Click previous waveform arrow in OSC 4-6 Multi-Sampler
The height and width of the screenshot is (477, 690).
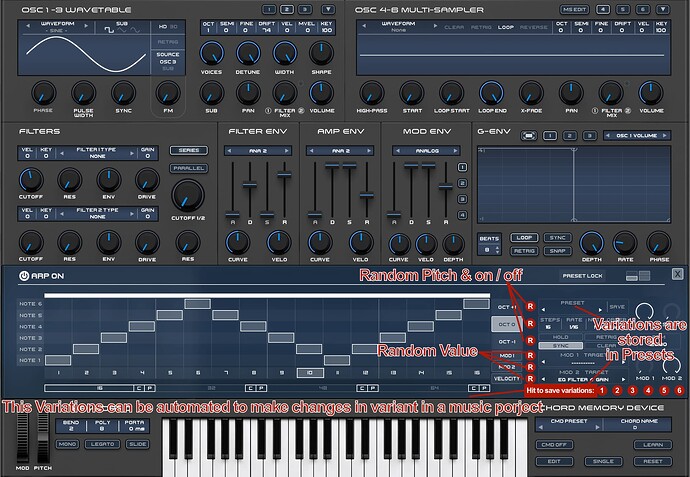[x=364, y=26]
